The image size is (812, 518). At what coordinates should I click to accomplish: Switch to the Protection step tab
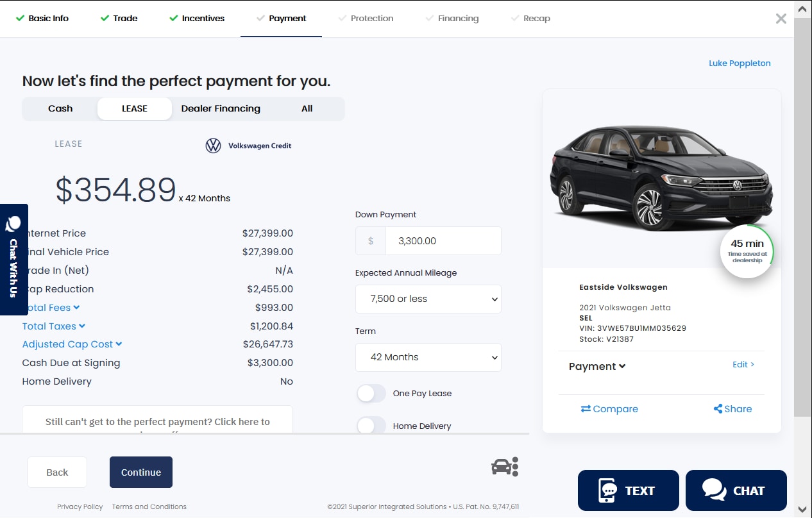366,19
